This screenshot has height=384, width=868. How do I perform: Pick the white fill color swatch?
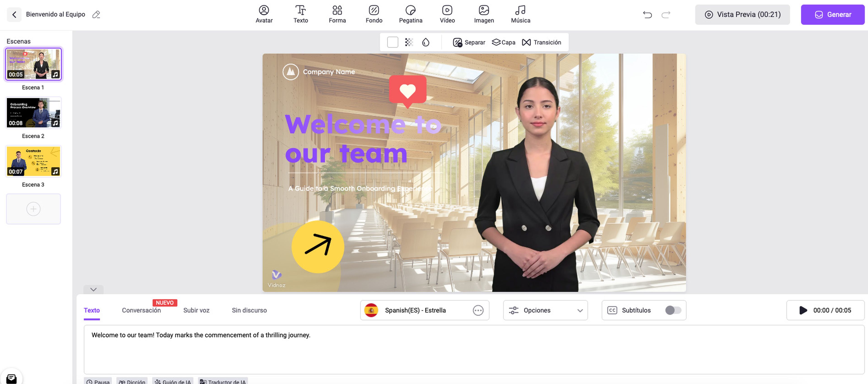pos(393,42)
